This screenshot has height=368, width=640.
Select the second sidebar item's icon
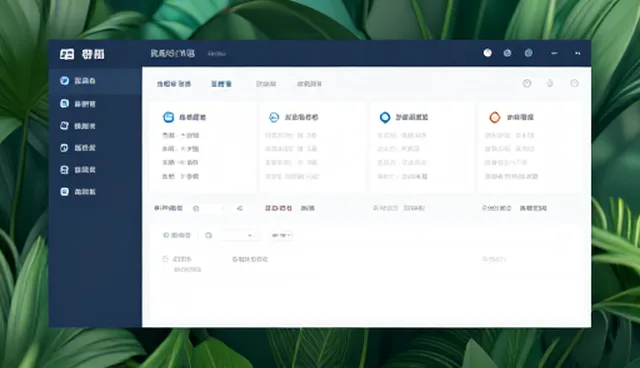(x=64, y=103)
